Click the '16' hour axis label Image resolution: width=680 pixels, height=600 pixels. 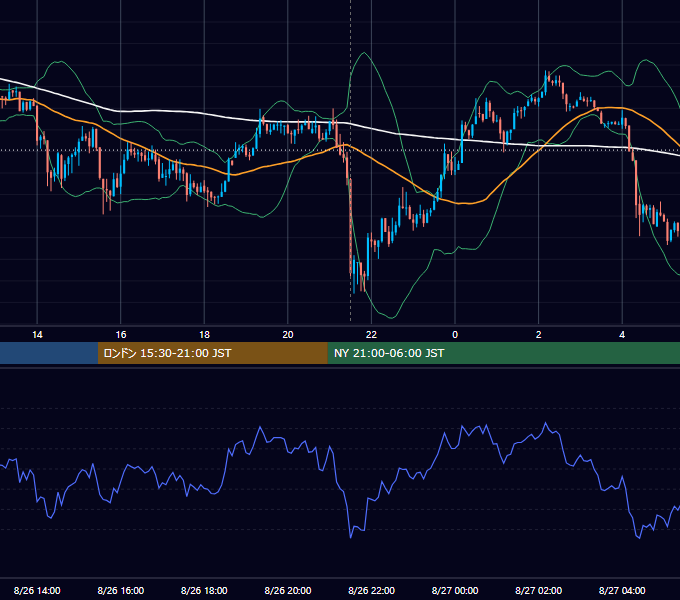coord(121,335)
